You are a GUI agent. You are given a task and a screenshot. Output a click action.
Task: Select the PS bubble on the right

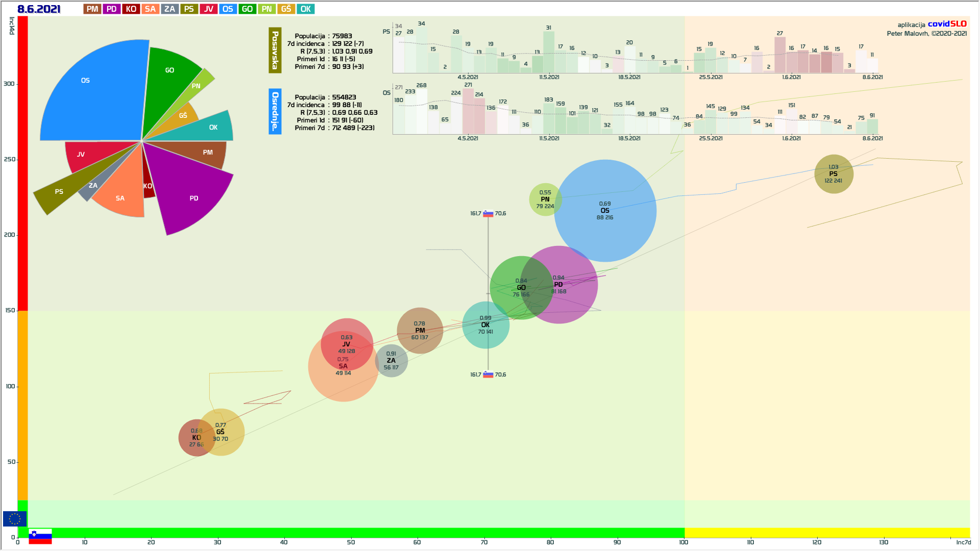click(x=834, y=174)
